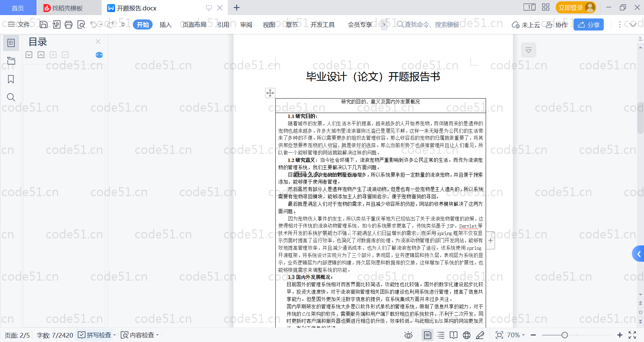Close the 开题报告.docx document tab
Image resolution: width=644 pixels, height=342 pixels.
[x=220, y=8]
